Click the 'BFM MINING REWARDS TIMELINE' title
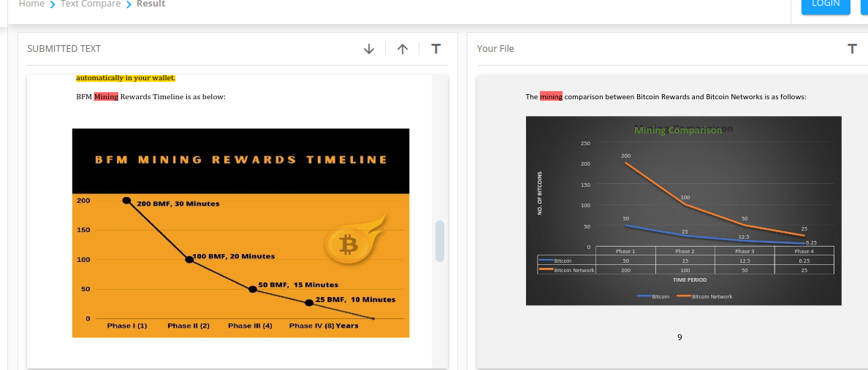868x370 pixels. coord(241,160)
